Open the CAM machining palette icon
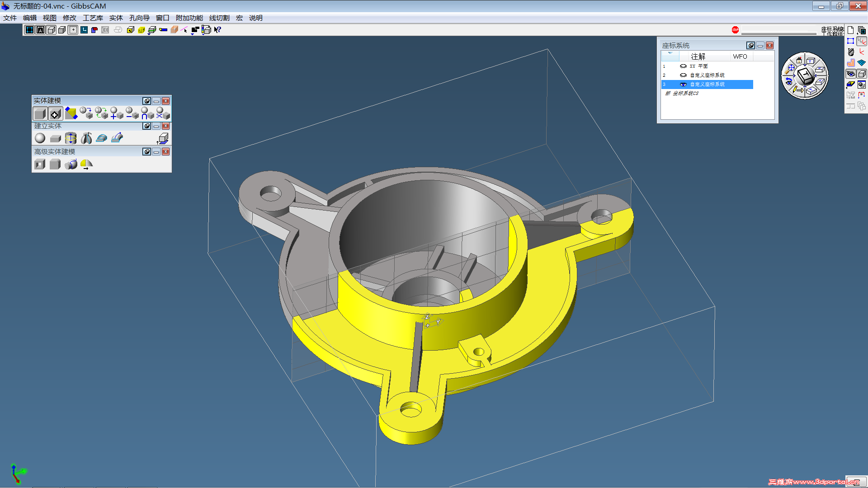This screenshot has height=488, width=868. click(x=851, y=63)
